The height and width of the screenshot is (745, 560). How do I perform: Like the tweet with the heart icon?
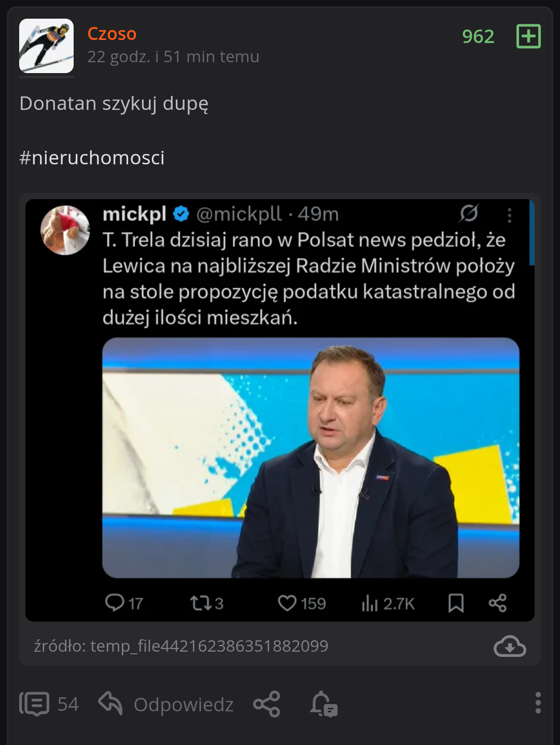coord(287,603)
